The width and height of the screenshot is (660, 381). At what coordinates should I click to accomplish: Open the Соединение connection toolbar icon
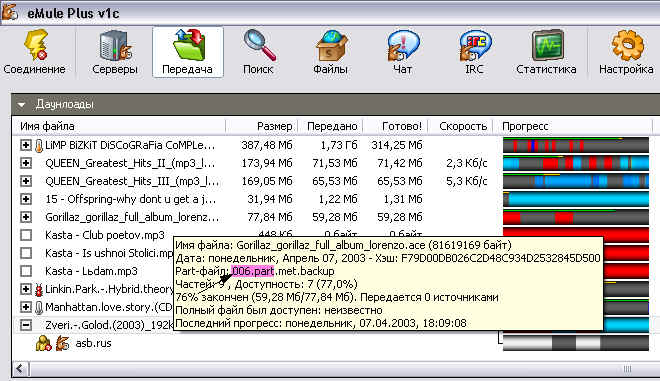[35, 52]
